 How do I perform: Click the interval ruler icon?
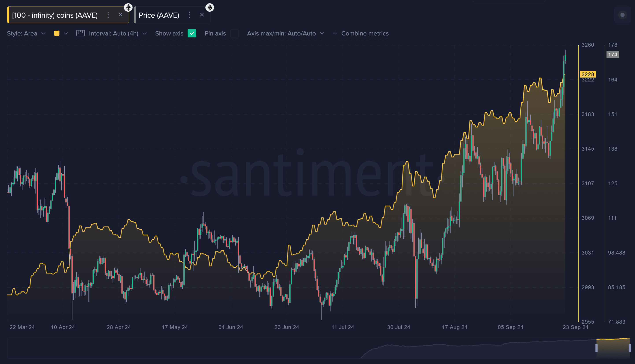[80, 33]
